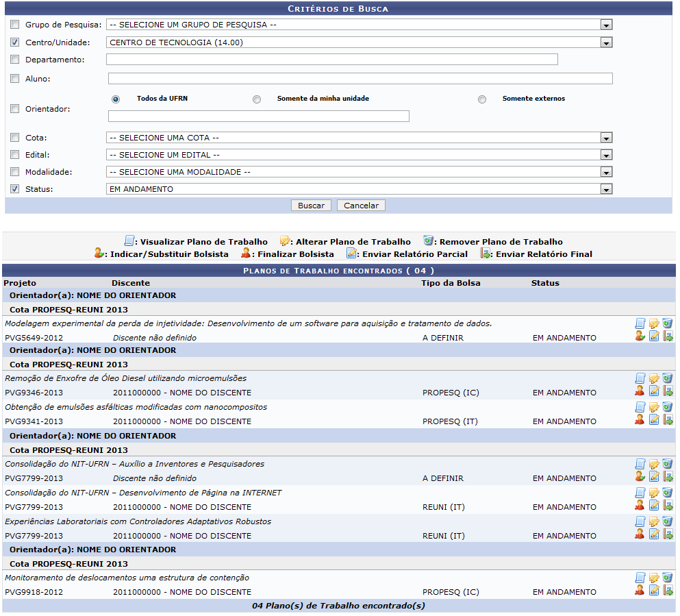
Task: Focus the Aluno text field
Action: [360, 79]
